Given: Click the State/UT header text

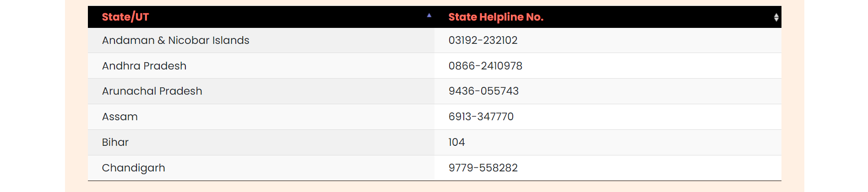Looking at the screenshot, I should pos(125,17).
